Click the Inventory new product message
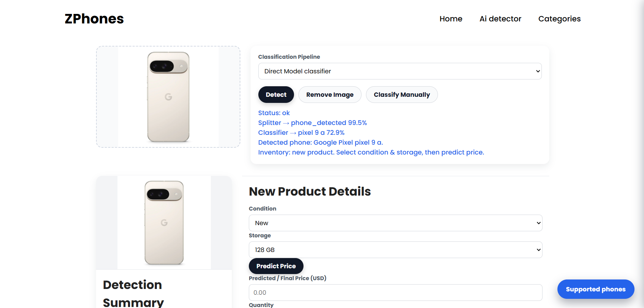The image size is (644, 308). (x=371, y=152)
